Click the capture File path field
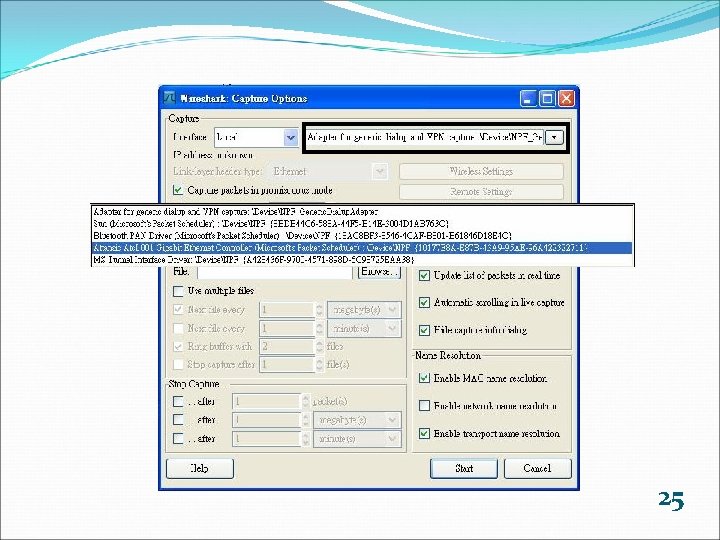The image size is (720, 540). [275, 272]
